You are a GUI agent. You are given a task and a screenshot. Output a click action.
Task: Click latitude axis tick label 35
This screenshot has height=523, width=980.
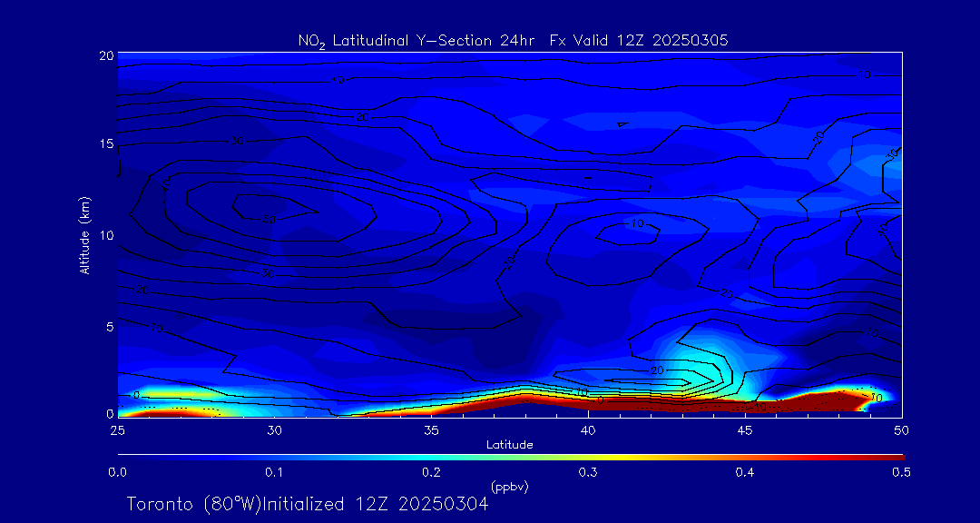431,429
